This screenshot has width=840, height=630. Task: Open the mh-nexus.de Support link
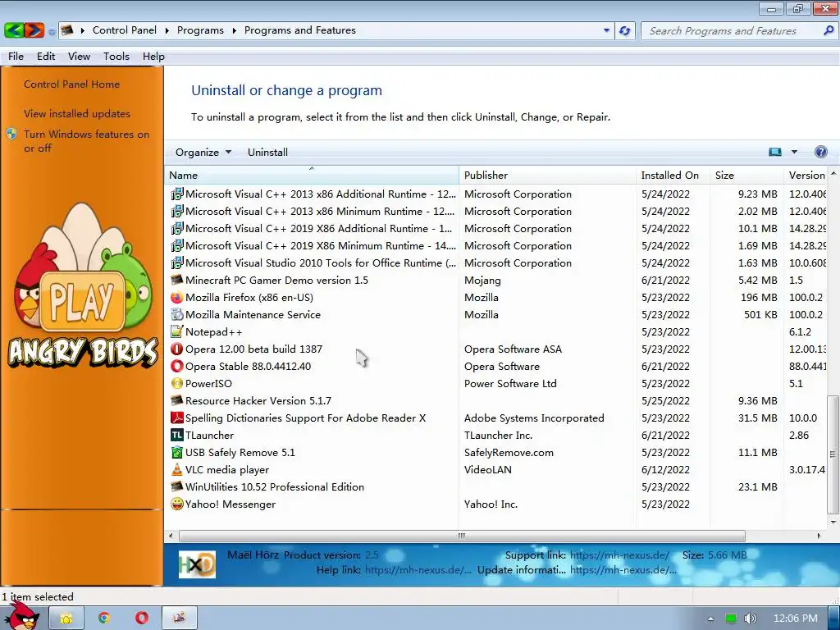(x=619, y=555)
